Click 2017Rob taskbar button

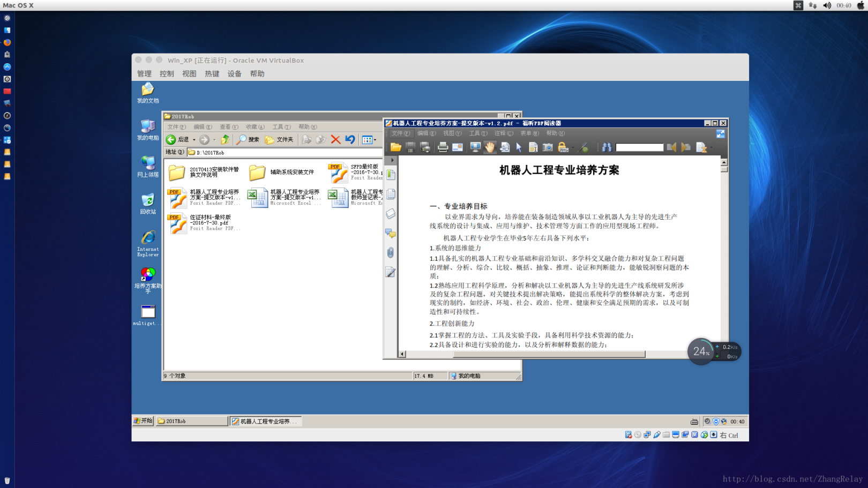(x=192, y=422)
